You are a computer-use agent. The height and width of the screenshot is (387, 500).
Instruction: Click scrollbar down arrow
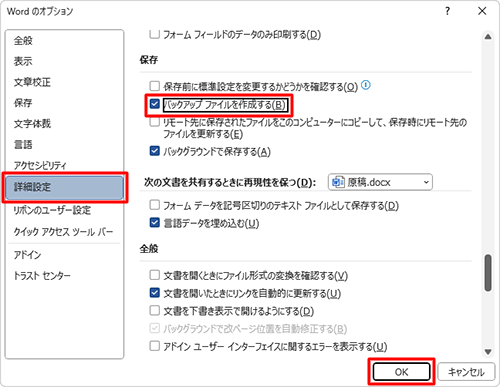coord(488,351)
